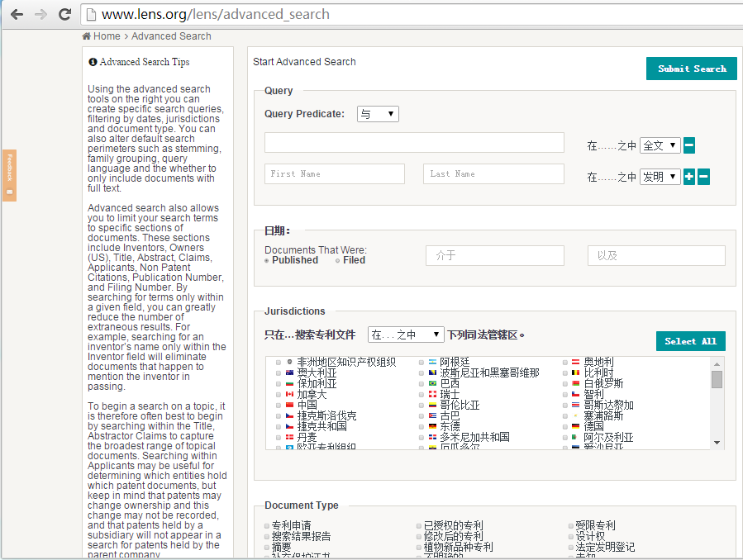
Task: Select the Filed radio button
Action: (x=337, y=260)
